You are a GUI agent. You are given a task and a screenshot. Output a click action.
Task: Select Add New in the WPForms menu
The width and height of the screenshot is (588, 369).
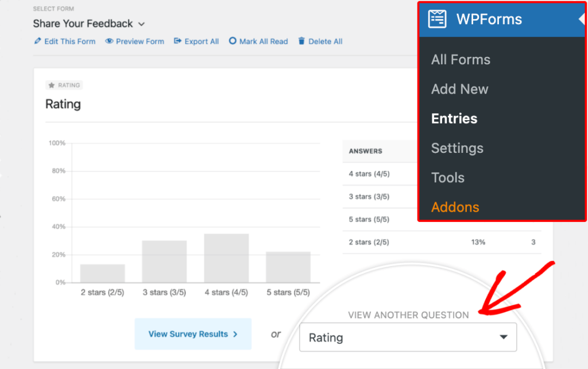[459, 89]
